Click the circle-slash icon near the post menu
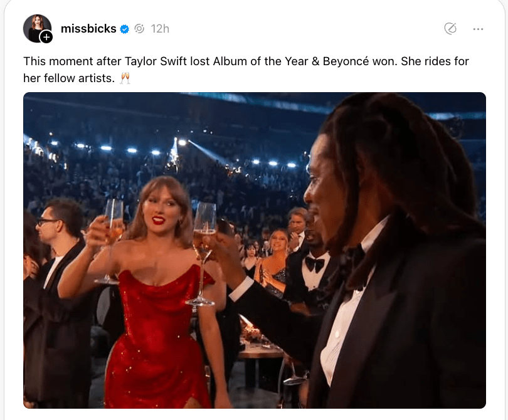Screen dimensions: 508x420 [450, 29]
